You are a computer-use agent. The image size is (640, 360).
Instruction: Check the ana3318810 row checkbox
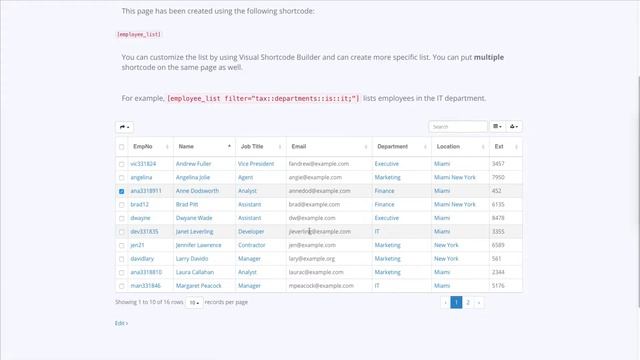tap(122, 273)
